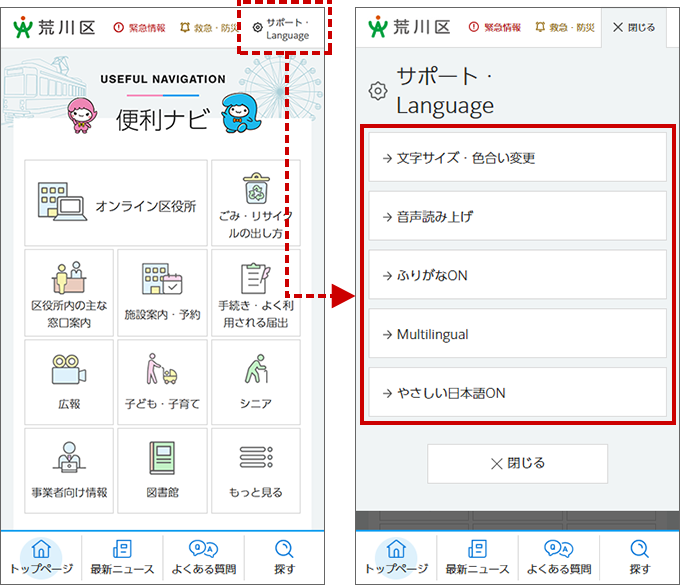Click 荒川区 logo in right screen
680x585 pixels.
409,27
